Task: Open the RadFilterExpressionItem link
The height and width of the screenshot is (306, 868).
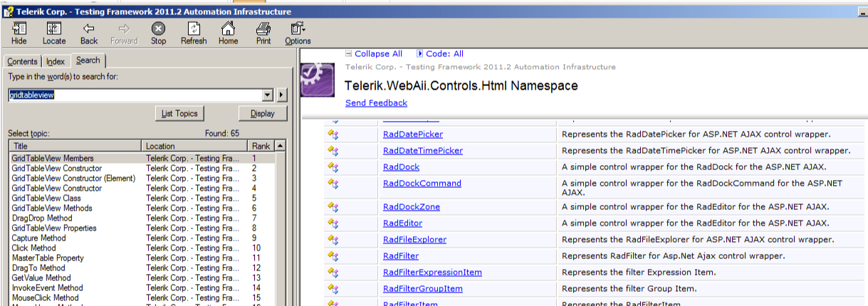Action: 432,273
